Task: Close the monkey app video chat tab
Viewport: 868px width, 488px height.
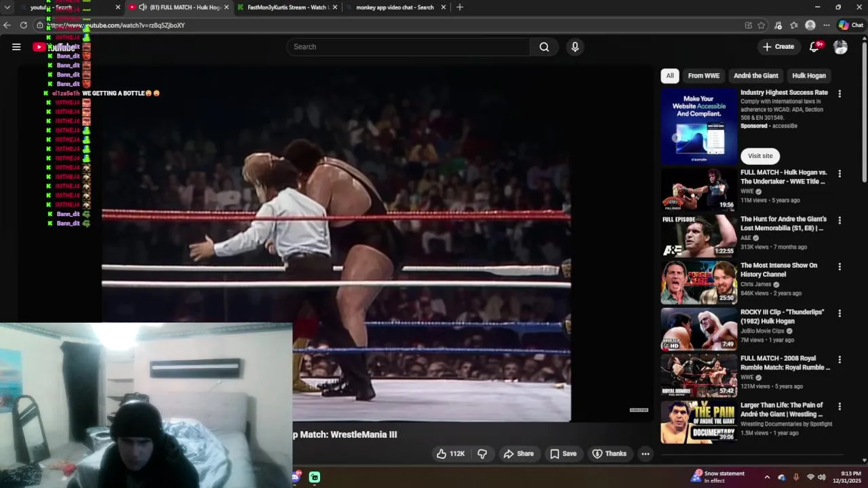Action: pos(443,7)
